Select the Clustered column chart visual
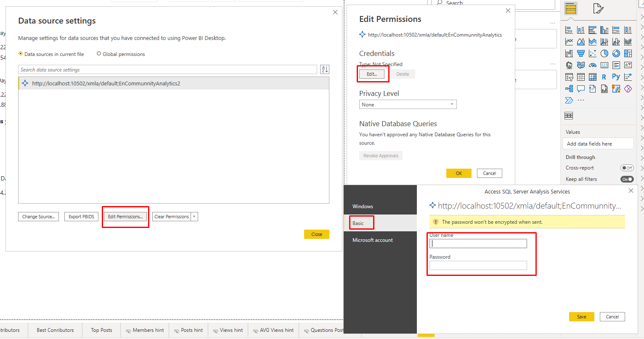Image resolution: width=644 pixels, height=339 pixels. (x=604, y=30)
